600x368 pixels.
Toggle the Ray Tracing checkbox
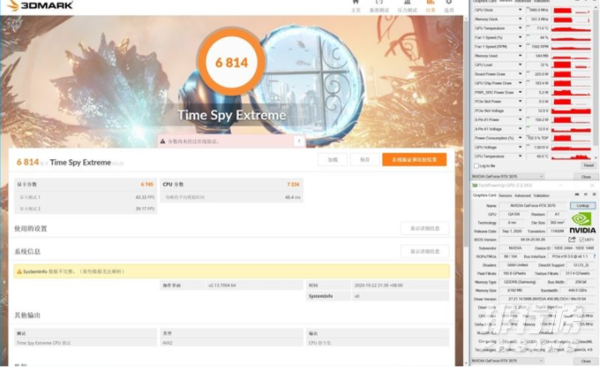pos(523,350)
